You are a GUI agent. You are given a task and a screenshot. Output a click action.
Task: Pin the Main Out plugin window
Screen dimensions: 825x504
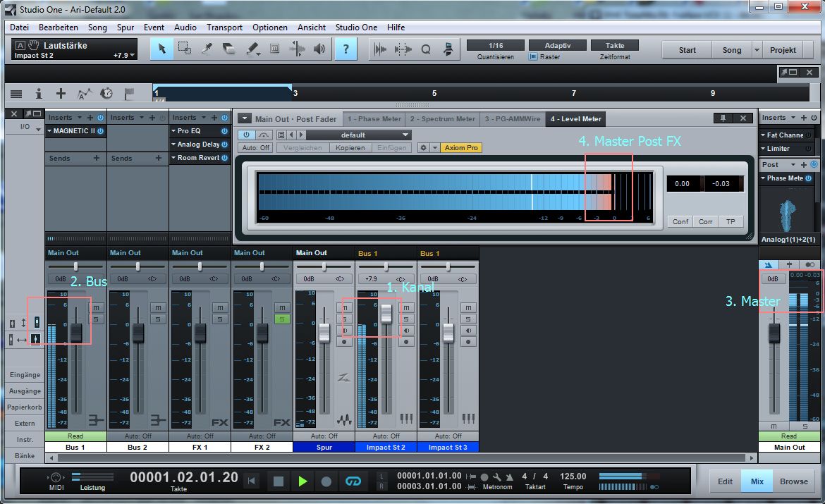[723, 118]
